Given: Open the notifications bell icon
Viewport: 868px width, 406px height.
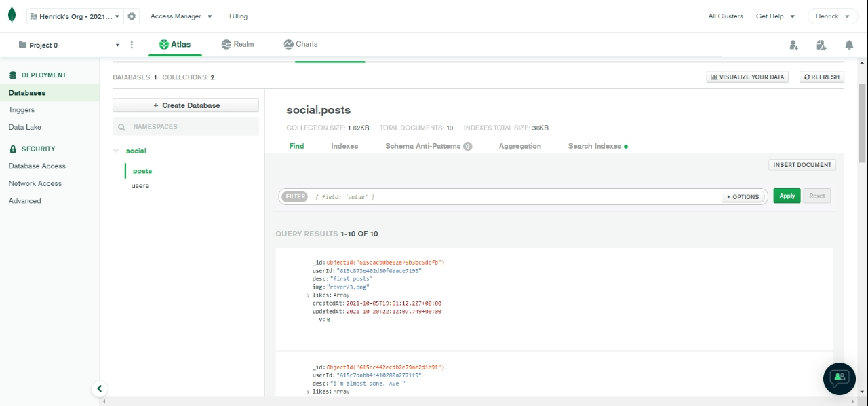Looking at the screenshot, I should pyautogui.click(x=849, y=45).
